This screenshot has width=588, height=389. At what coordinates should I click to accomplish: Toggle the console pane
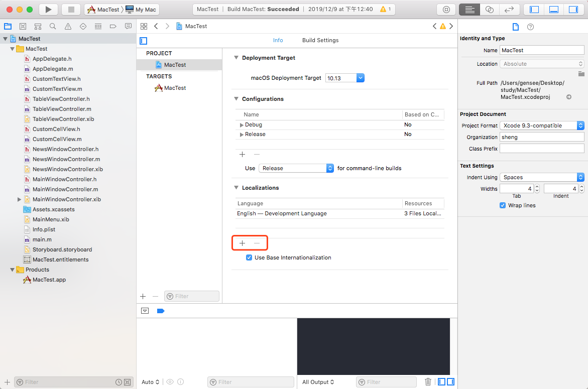pyautogui.click(x=451, y=381)
